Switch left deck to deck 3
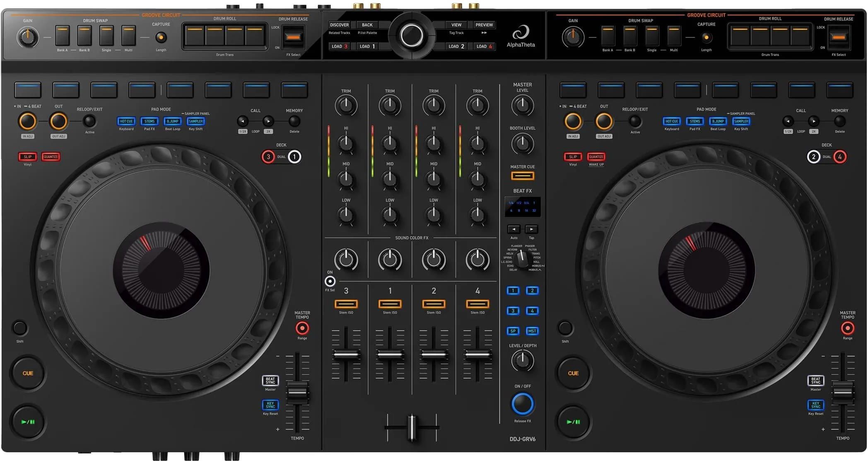868x461 pixels. [268, 157]
